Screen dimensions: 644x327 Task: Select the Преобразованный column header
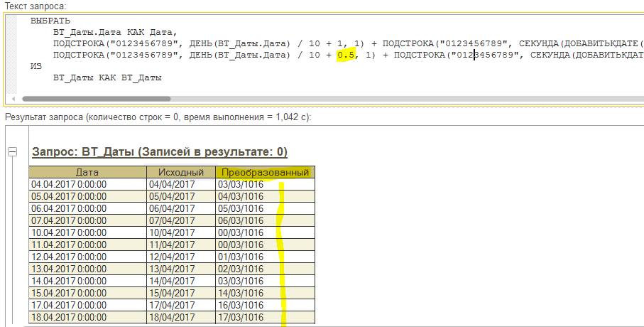[x=266, y=172]
